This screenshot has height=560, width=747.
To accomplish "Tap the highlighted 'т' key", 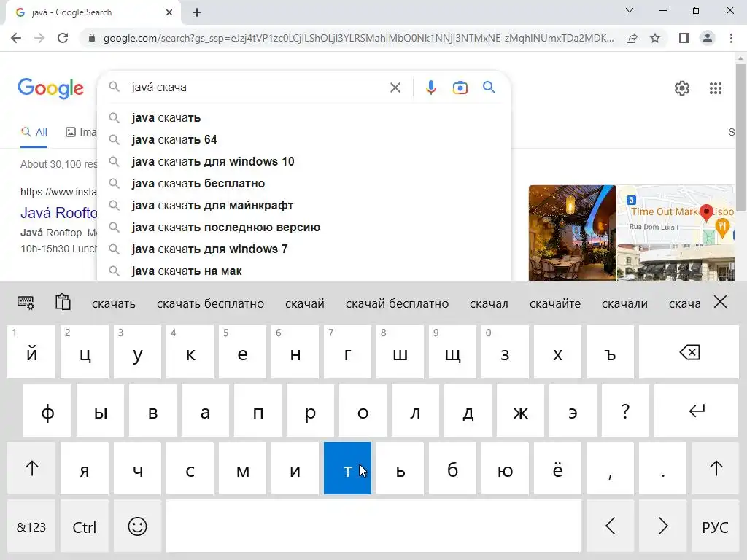I will click(x=347, y=469).
